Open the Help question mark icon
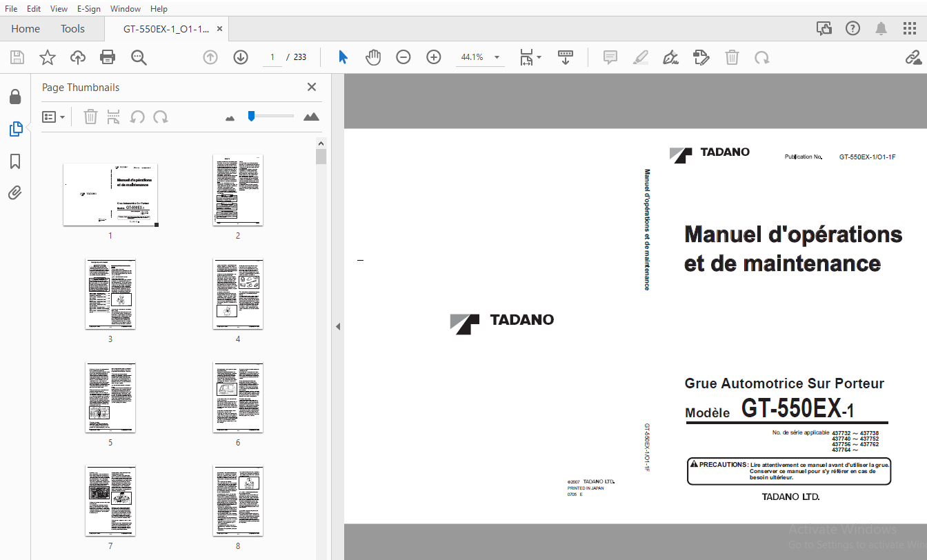This screenshot has width=927, height=560. (853, 28)
